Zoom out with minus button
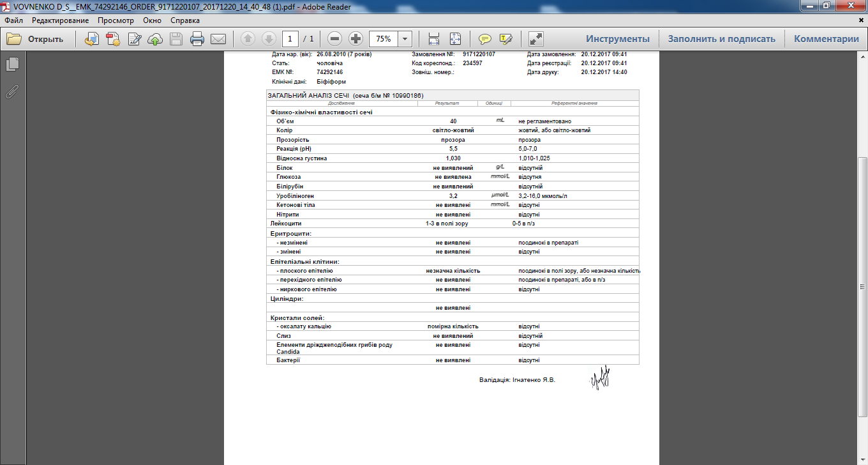 click(335, 39)
